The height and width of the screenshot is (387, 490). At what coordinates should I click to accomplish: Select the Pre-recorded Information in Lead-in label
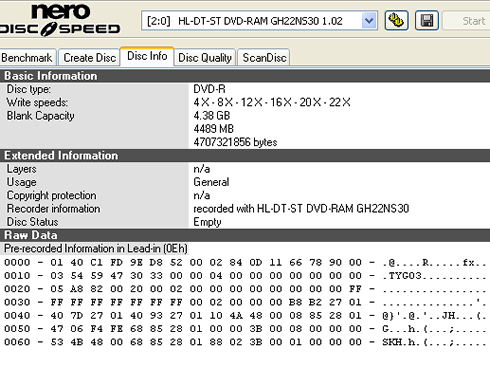tap(96, 249)
